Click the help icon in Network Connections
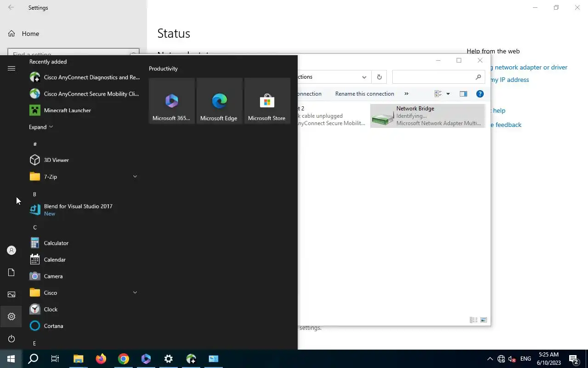This screenshot has width=588, height=368. (x=480, y=94)
